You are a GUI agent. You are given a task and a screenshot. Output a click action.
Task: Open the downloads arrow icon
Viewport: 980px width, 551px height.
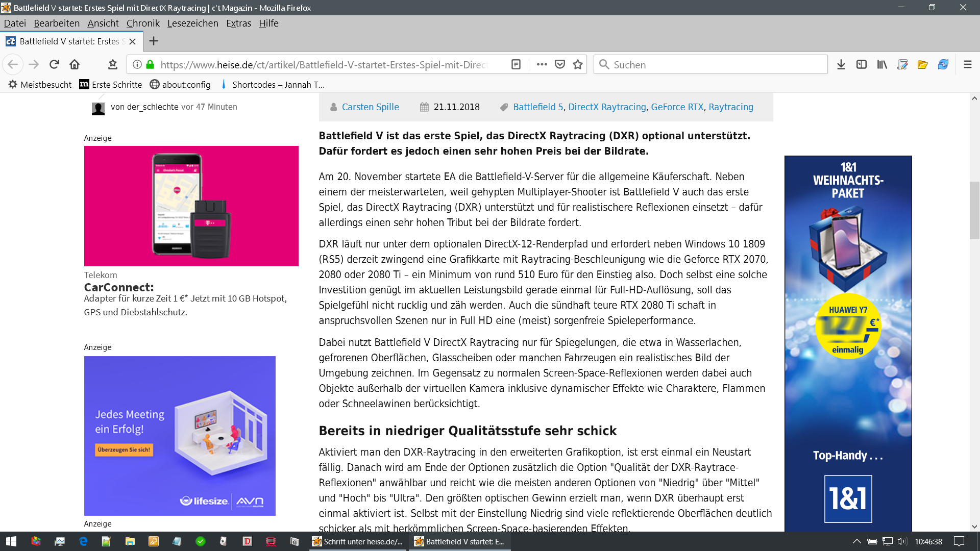click(x=841, y=64)
